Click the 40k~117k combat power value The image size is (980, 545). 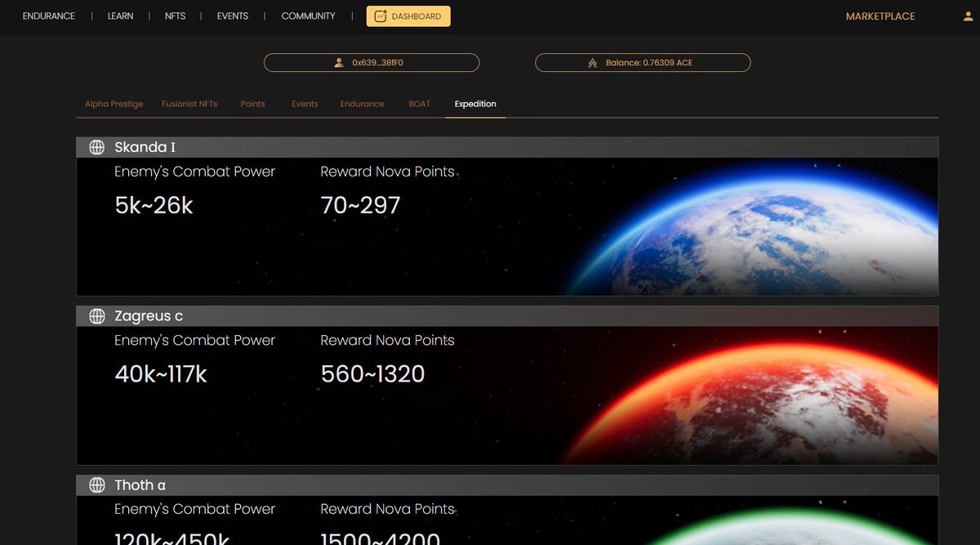(x=161, y=374)
